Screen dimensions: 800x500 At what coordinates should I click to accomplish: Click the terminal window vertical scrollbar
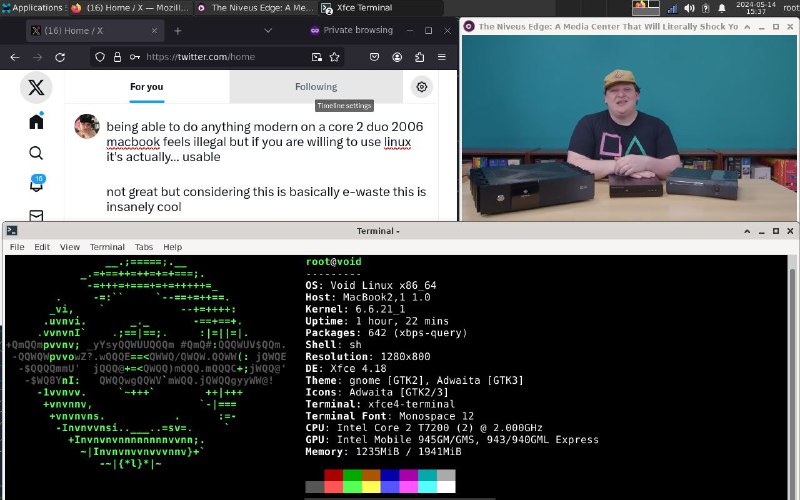coord(792,378)
